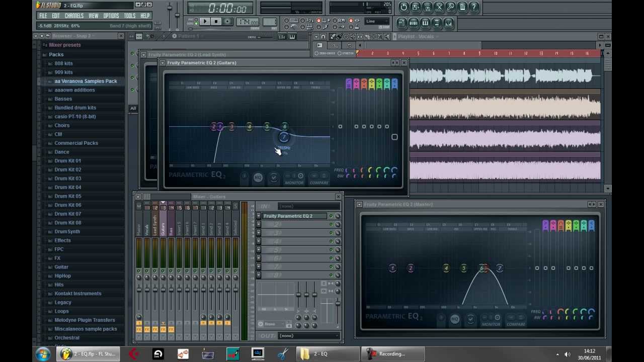Show the browser via toolbar icon
Viewport: 644px width, 362px height.
pyautogui.click(x=437, y=23)
